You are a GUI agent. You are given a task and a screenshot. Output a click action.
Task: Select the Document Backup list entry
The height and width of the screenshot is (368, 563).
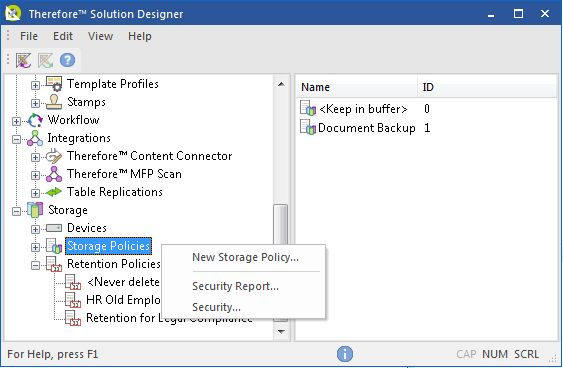367,128
